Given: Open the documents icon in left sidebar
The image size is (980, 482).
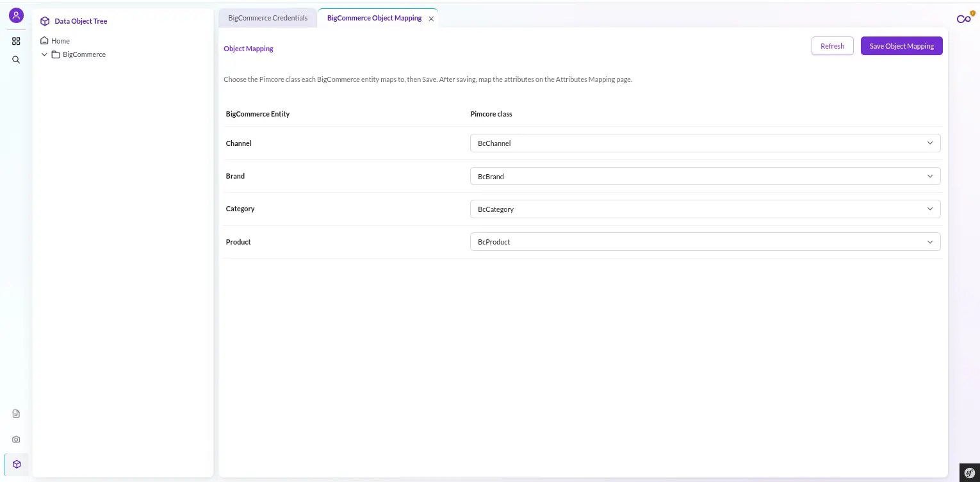Looking at the screenshot, I should click(16, 414).
